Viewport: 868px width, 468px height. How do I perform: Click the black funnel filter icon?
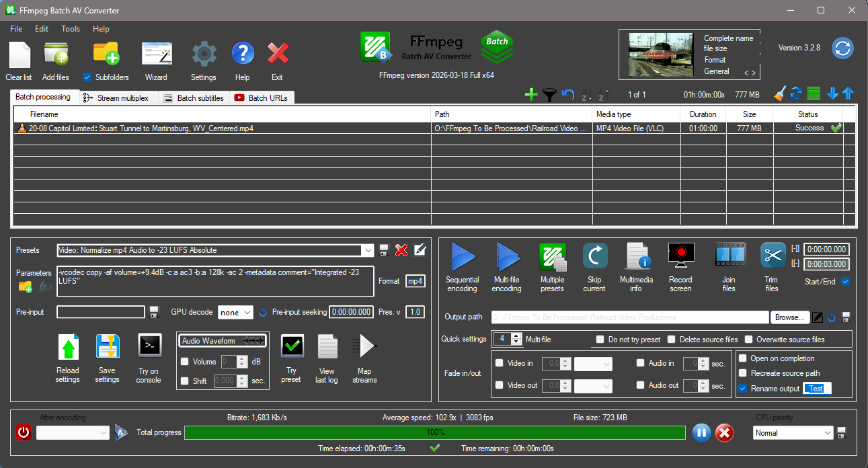549,95
